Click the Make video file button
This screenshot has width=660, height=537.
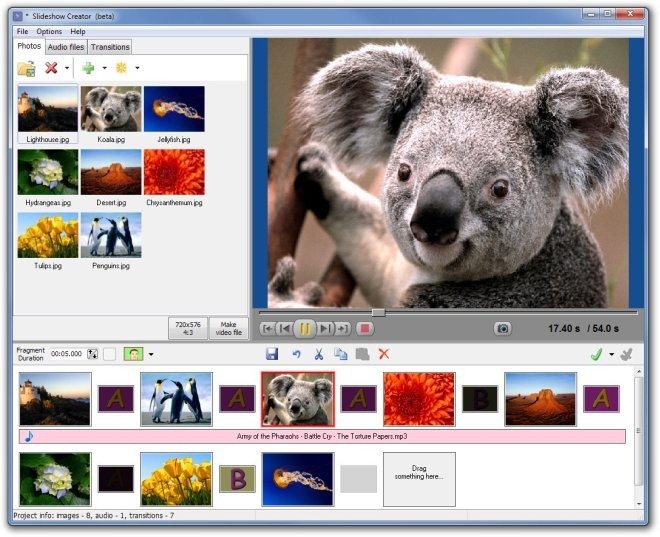229,328
